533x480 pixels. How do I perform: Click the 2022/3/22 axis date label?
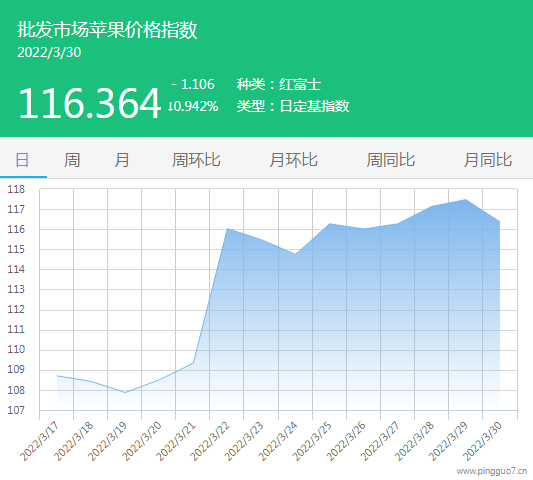click(x=209, y=441)
